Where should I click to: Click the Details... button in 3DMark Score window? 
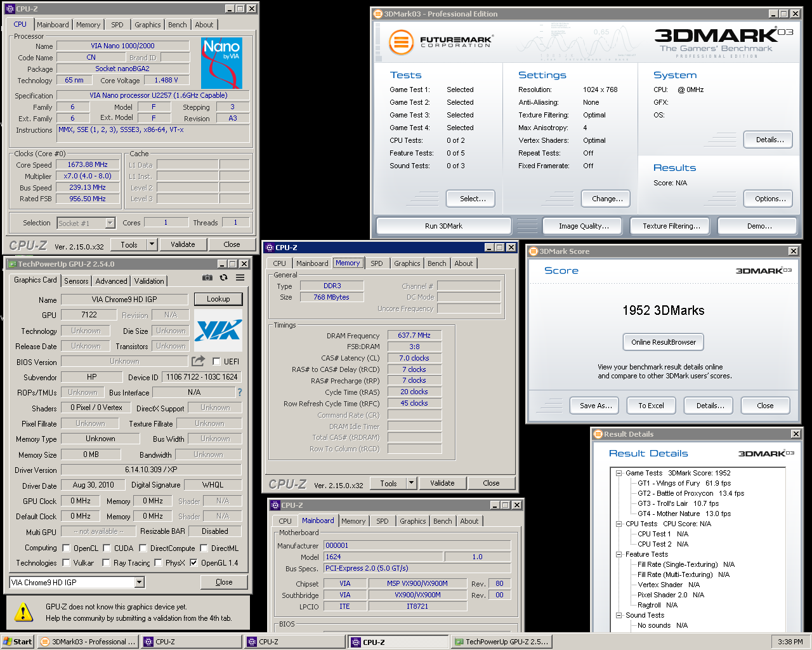pyautogui.click(x=710, y=406)
